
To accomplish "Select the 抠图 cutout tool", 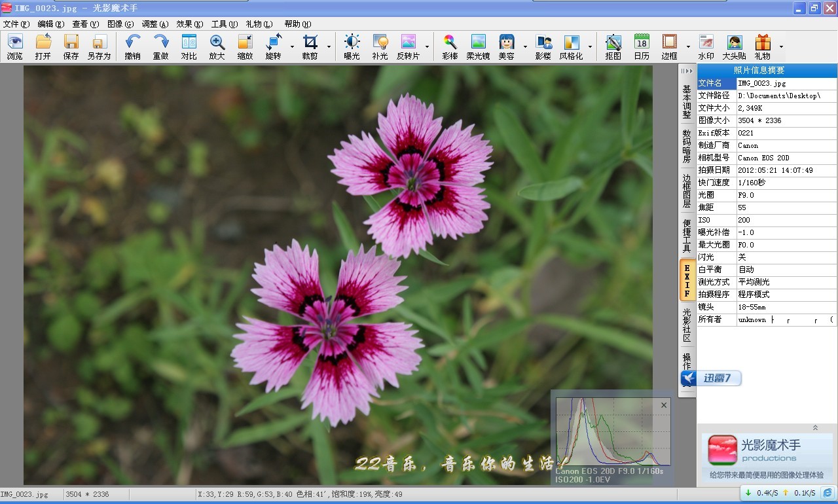I will [x=613, y=47].
